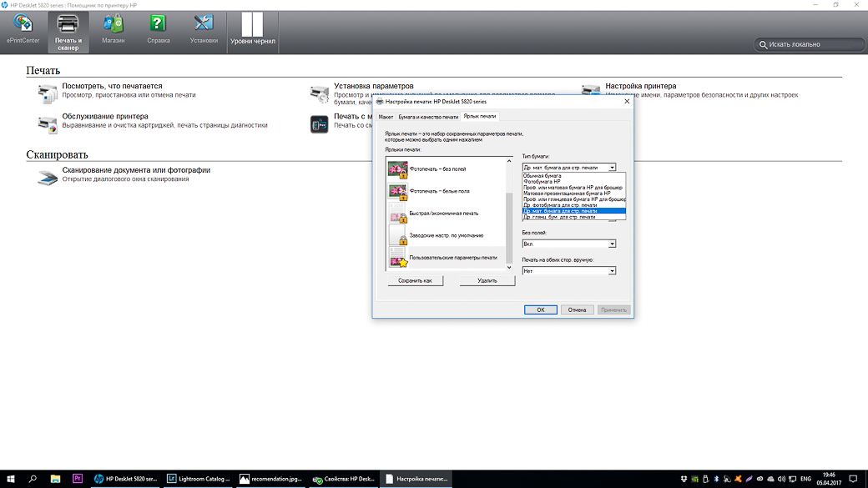Open Посмотреть, что печатается link
Image resolution: width=868 pixels, height=488 pixels.
pyautogui.click(x=112, y=86)
